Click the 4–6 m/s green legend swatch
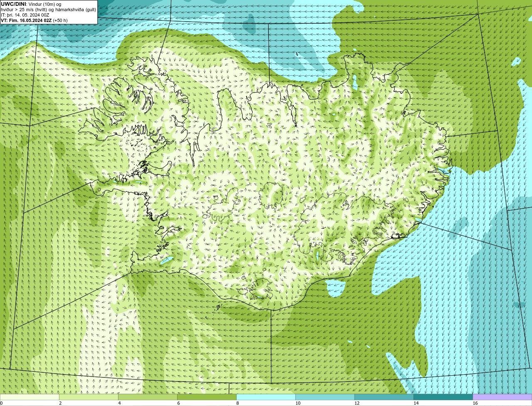 tap(148, 397)
